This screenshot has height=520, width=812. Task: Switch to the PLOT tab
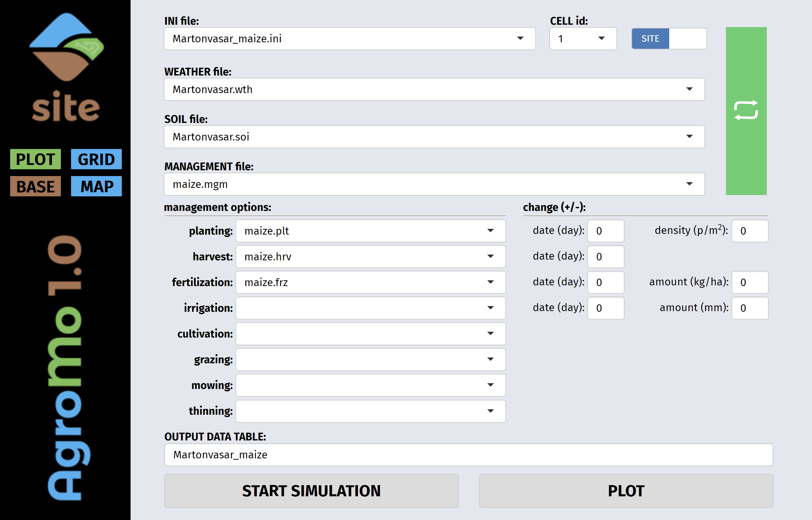[x=36, y=159]
